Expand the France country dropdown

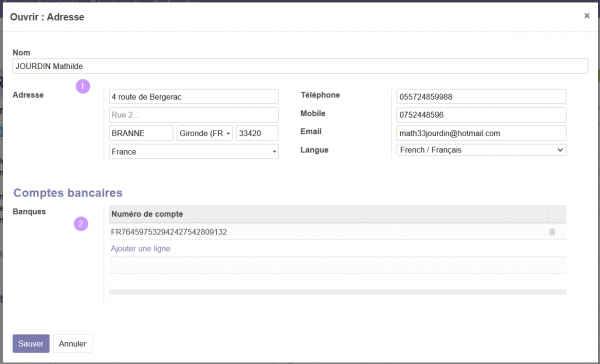tap(194, 152)
